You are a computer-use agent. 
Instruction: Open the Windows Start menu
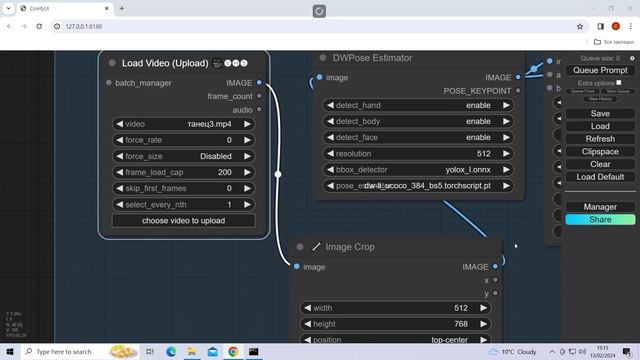pos(10,351)
